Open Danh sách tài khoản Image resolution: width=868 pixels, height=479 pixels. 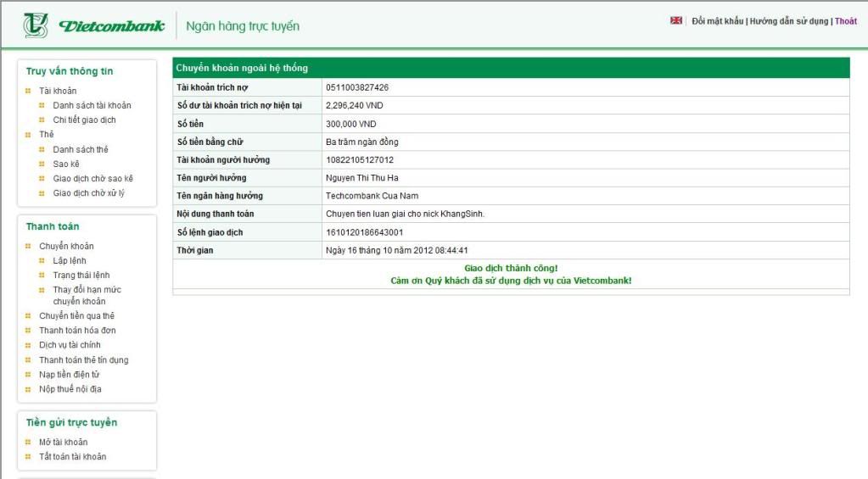pyautogui.click(x=92, y=105)
